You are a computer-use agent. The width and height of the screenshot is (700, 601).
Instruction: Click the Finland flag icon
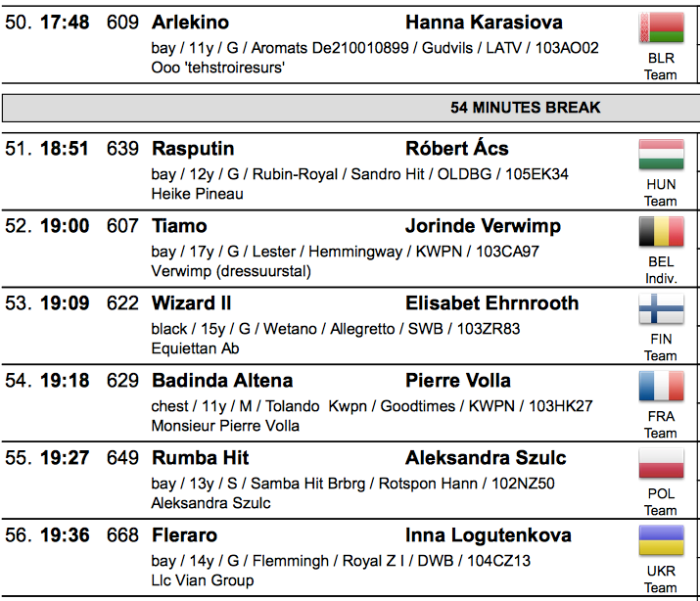(661, 308)
